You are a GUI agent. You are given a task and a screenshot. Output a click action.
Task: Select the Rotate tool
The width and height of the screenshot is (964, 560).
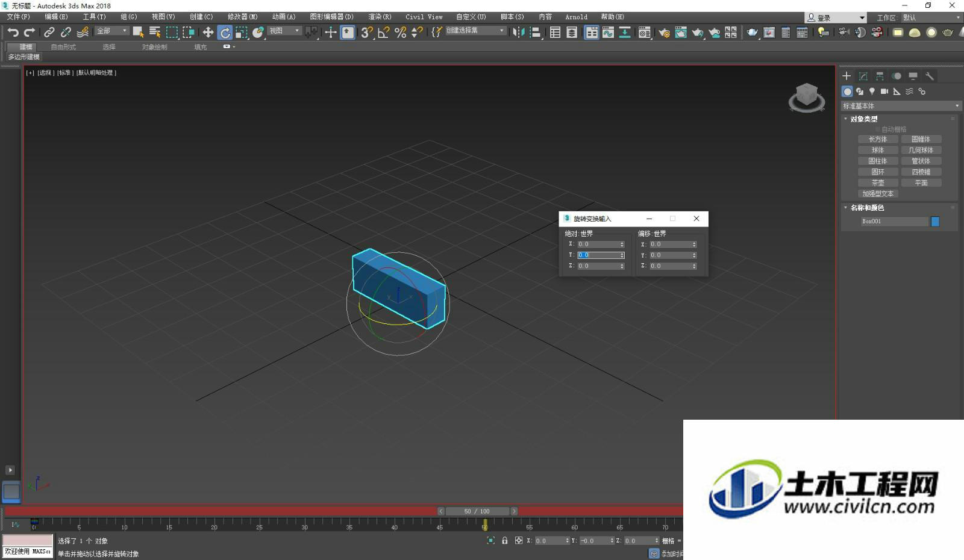pos(225,32)
